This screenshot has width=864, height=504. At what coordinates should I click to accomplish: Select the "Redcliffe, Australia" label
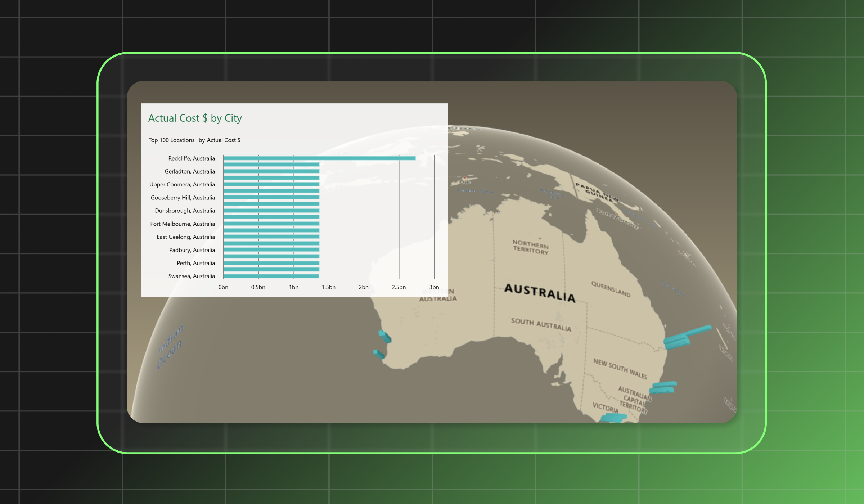pyautogui.click(x=192, y=158)
